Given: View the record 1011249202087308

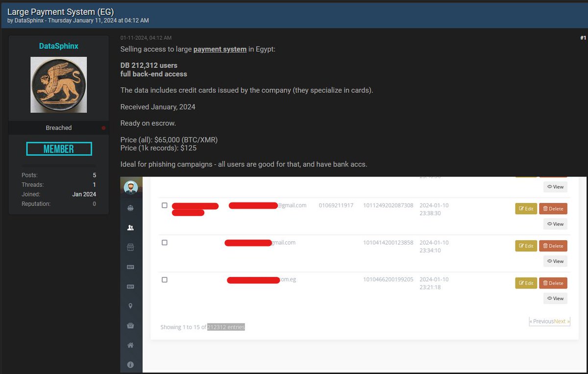Looking at the screenshot, I should [555, 224].
